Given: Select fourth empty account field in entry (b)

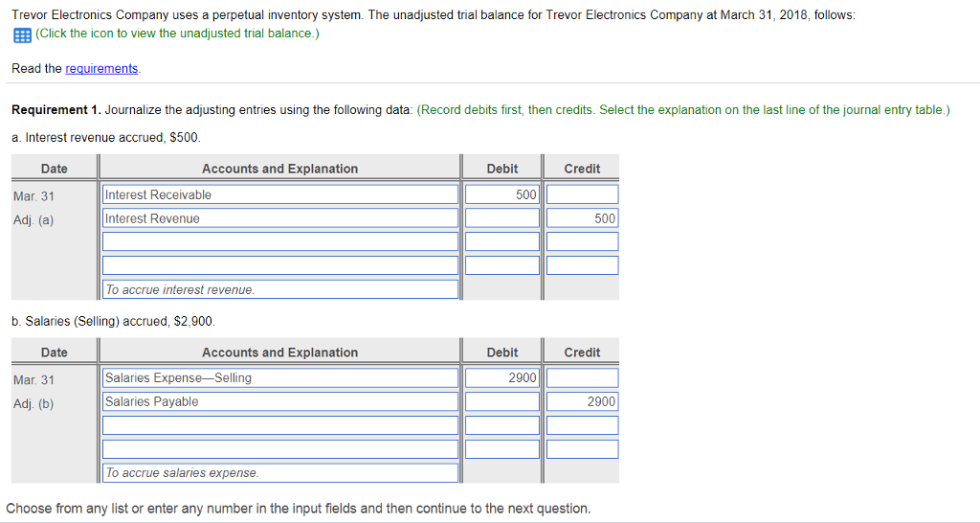Looking at the screenshot, I should (280, 449).
